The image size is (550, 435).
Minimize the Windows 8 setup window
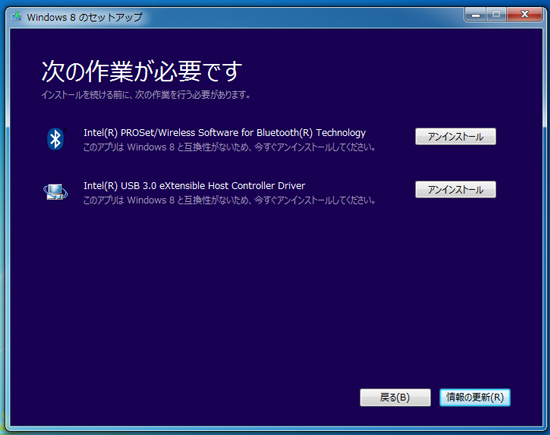pyautogui.click(x=476, y=15)
